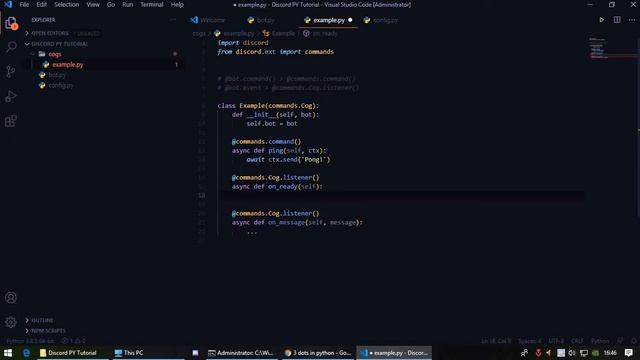Viewport: 640px width, 360px height.
Task: Open the Go menu
Action: [111, 4]
